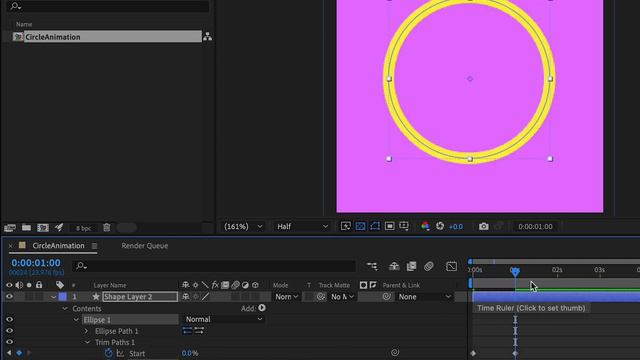This screenshot has height=360, width=640.
Task: Click the Video eye column header
Action: coord(9,285)
